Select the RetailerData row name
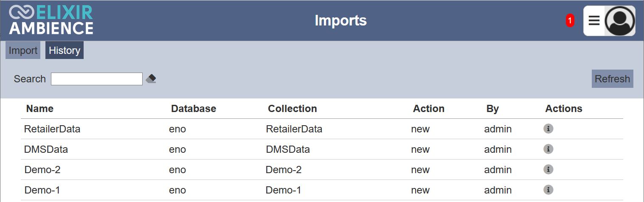644x202 pixels. [52, 129]
